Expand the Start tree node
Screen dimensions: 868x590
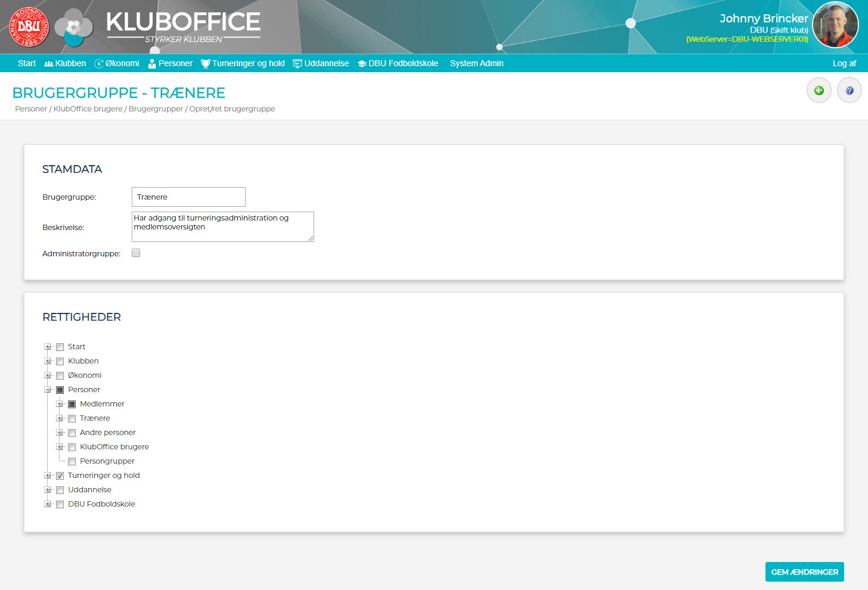coord(48,347)
